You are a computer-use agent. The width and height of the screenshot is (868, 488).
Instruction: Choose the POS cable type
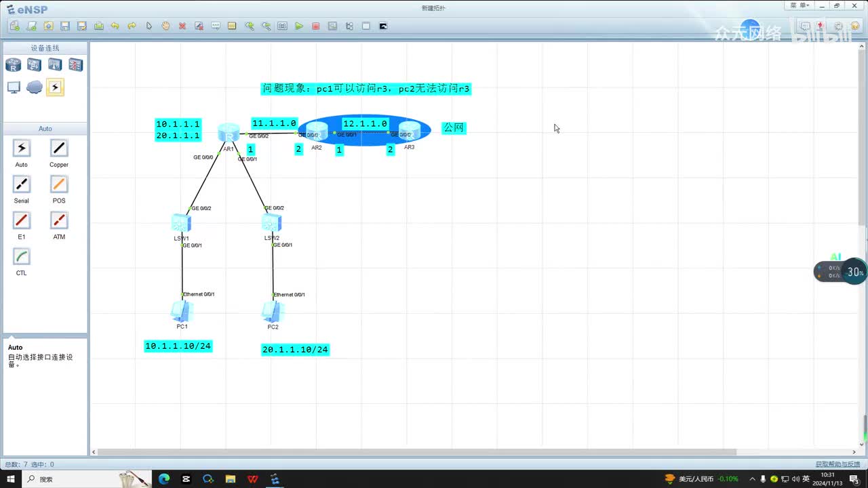click(x=59, y=184)
